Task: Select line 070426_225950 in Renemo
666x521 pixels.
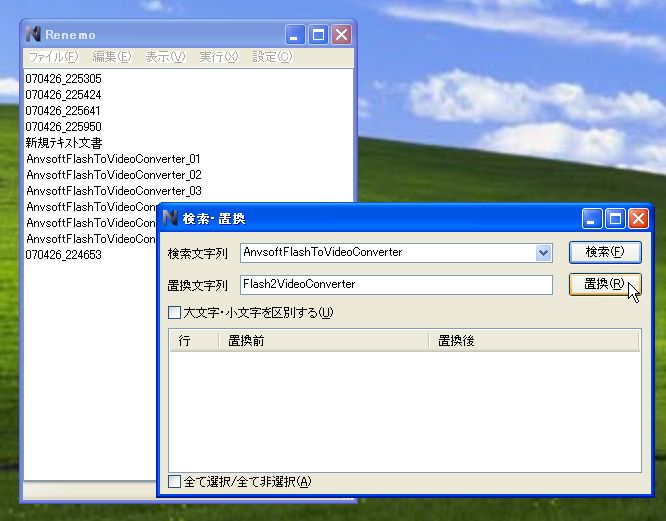Action: pyautogui.click(x=63, y=127)
